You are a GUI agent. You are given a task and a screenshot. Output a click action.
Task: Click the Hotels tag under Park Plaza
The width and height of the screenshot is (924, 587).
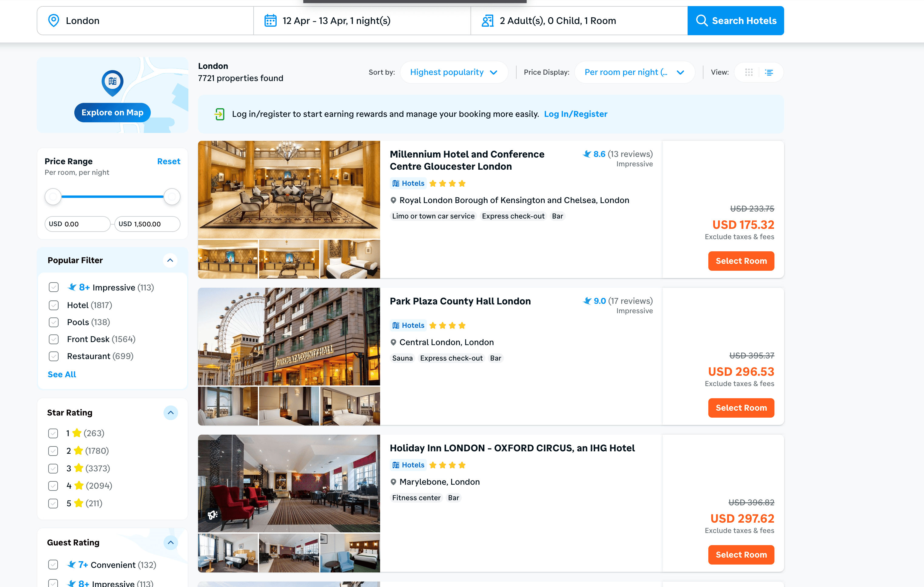(x=408, y=326)
